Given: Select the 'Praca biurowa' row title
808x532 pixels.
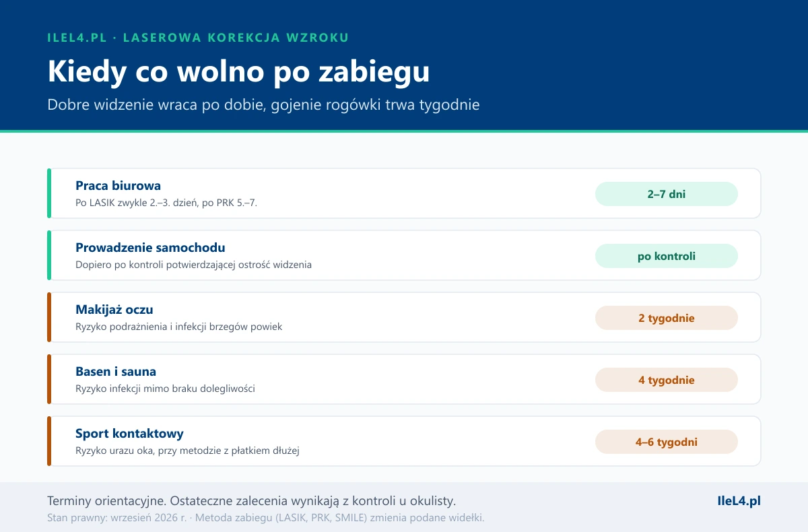Looking at the screenshot, I should pos(118,186).
